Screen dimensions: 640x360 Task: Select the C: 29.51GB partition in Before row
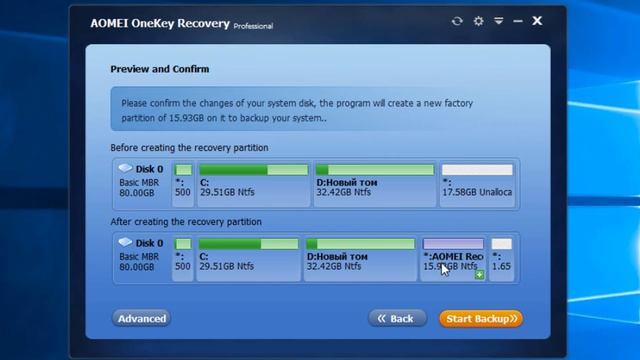coord(253,183)
